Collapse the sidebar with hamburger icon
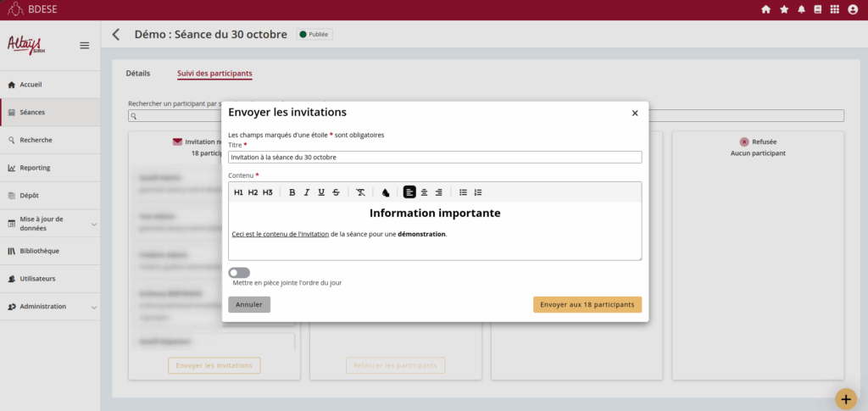The image size is (868, 411). (x=85, y=46)
